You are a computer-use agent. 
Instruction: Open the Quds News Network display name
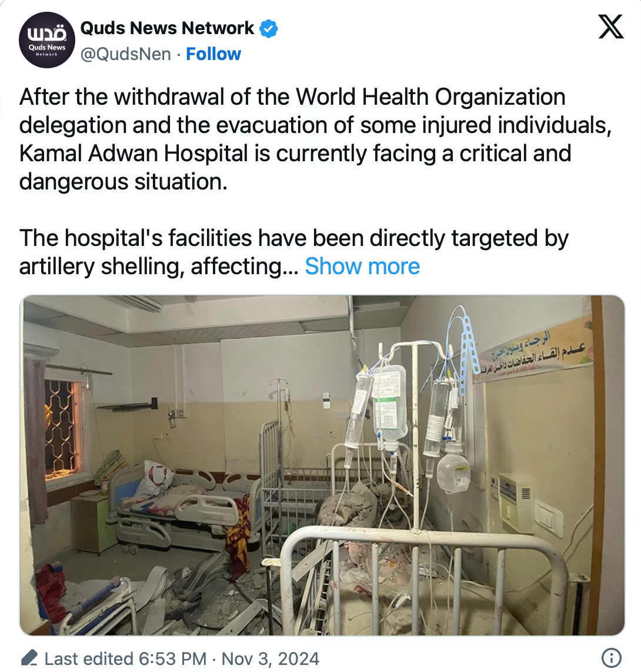coord(167,28)
